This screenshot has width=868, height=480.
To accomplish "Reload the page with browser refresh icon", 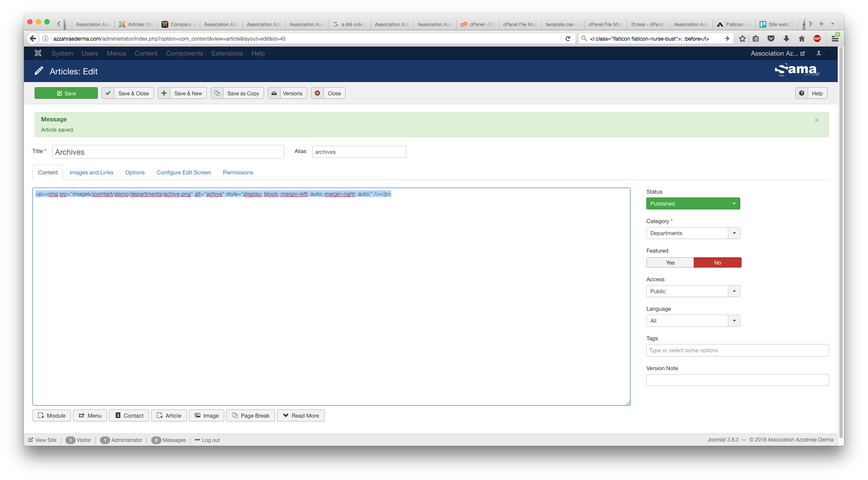I will [568, 38].
